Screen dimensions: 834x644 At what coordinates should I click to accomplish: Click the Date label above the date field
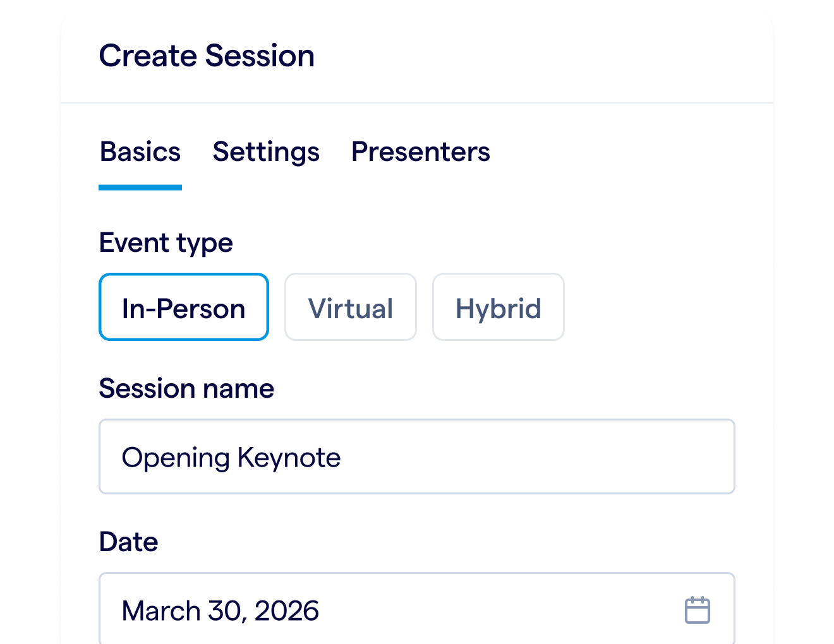(128, 542)
